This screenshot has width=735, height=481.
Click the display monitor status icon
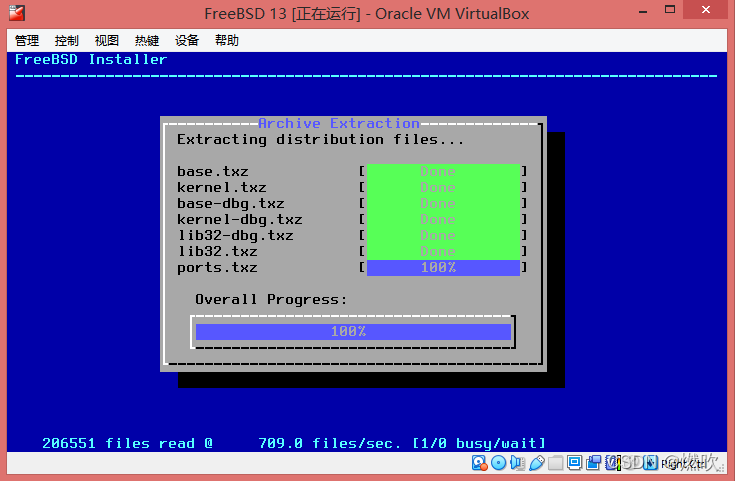(575, 463)
